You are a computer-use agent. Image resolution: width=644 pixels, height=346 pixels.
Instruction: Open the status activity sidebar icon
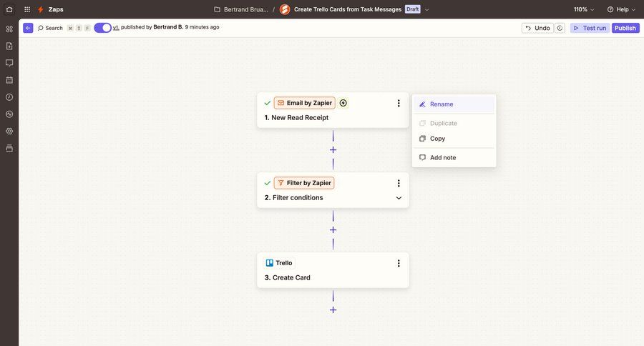(9, 114)
